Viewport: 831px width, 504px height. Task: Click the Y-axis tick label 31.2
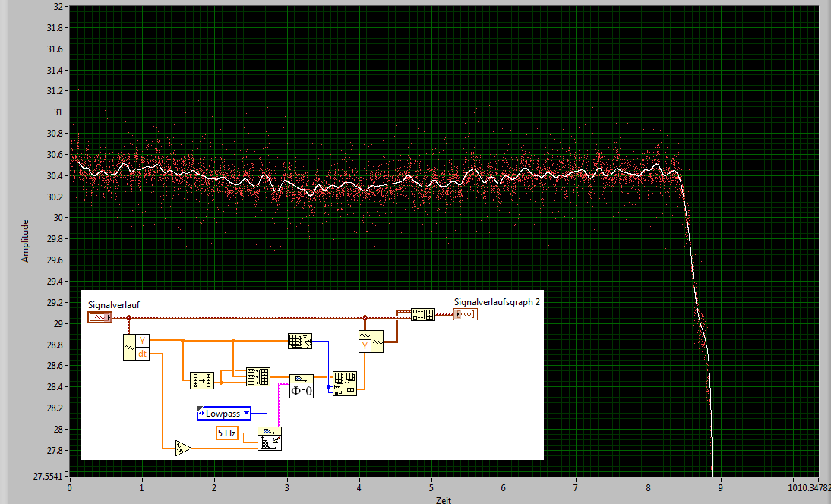(x=55, y=91)
